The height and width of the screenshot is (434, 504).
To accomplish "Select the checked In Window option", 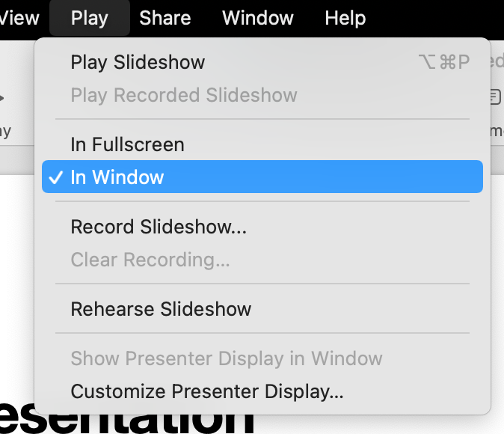I will [x=117, y=177].
